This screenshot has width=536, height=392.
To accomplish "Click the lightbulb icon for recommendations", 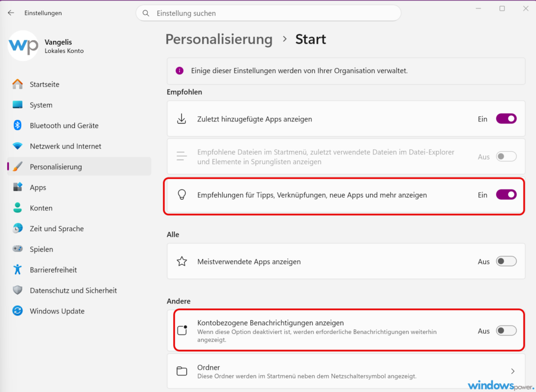I will (x=182, y=195).
